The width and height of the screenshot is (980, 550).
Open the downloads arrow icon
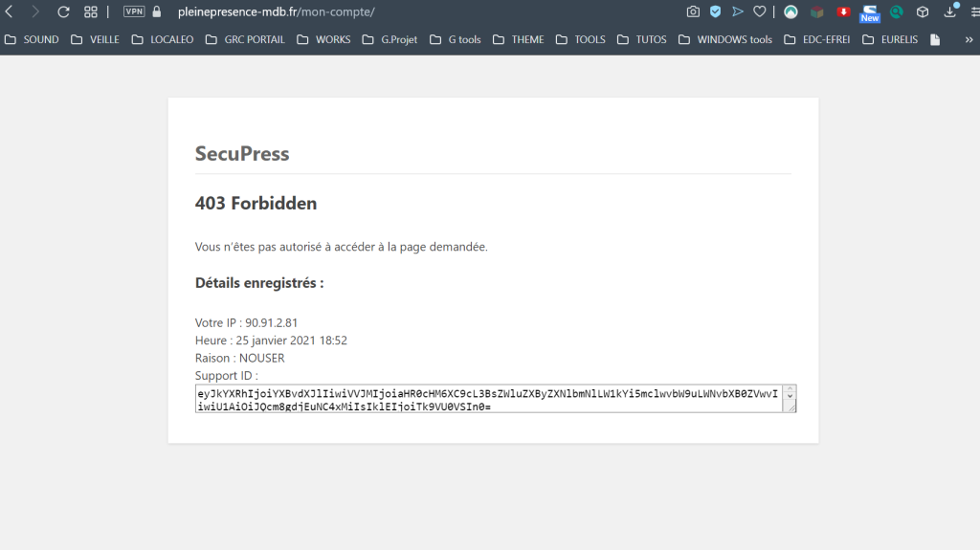coord(950,11)
